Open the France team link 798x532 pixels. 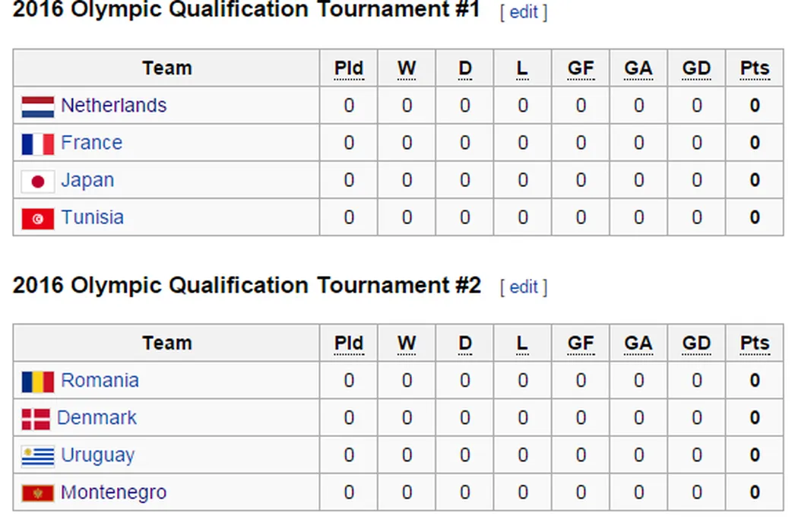(x=91, y=142)
